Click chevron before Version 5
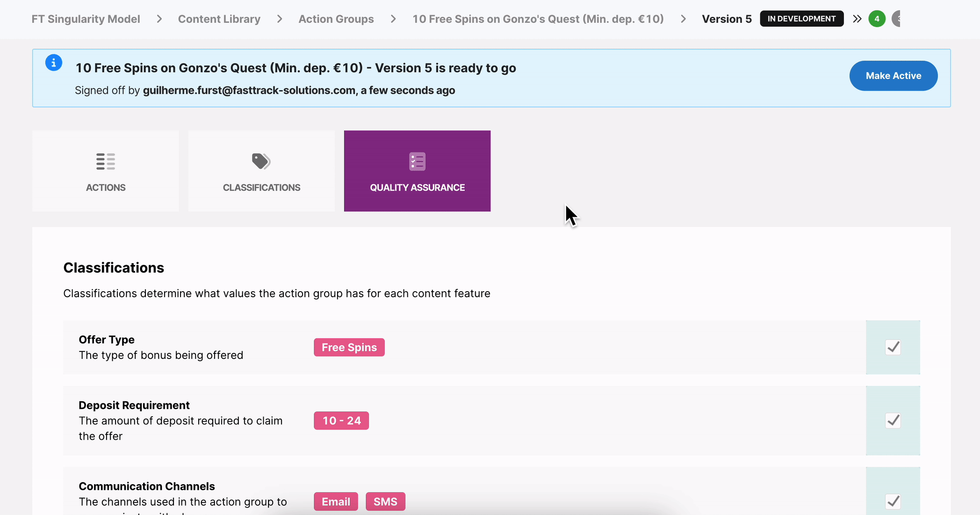Screen dimensions: 980x515 point(683,19)
